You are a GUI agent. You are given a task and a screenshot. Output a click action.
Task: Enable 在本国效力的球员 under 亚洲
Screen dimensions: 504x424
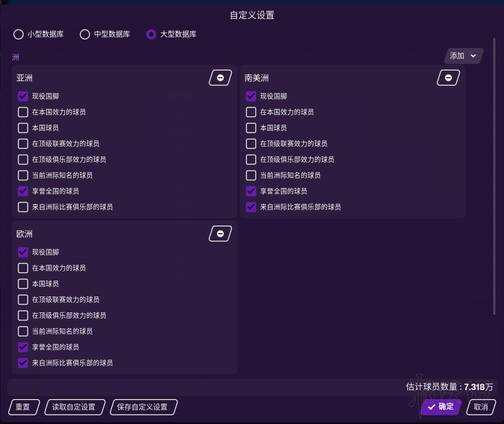point(23,112)
